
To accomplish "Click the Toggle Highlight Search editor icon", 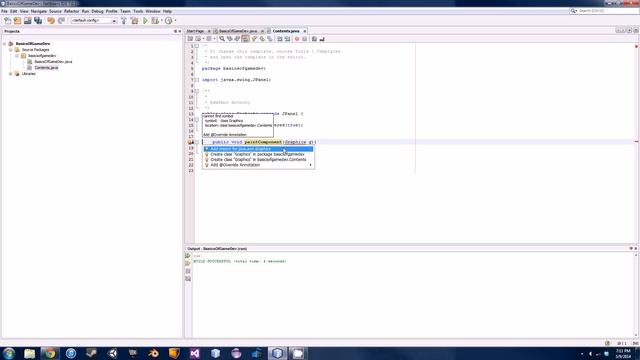I will click(x=245, y=39).
